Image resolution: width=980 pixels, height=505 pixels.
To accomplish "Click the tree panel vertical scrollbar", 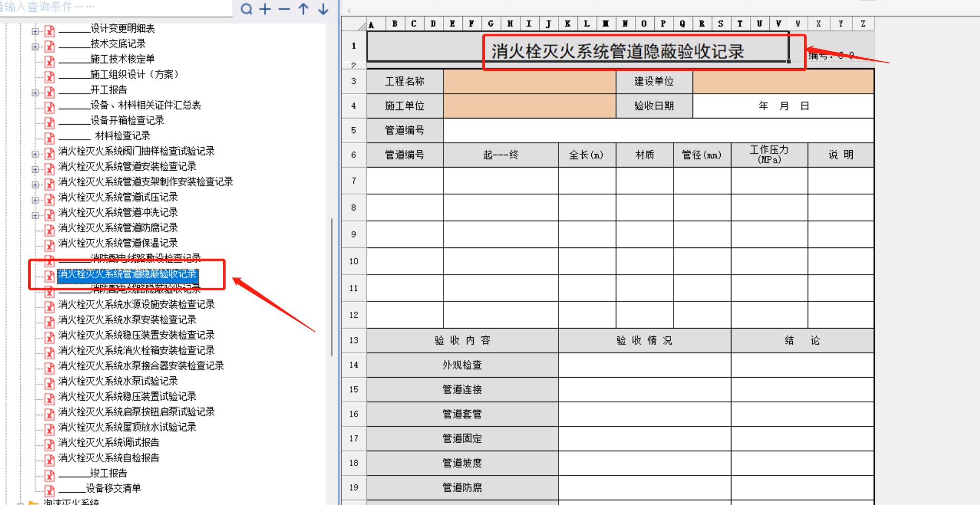I will coord(331,287).
